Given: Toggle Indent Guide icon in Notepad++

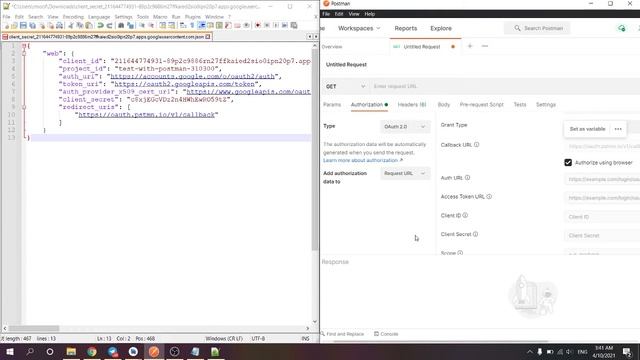Looking at the screenshot, I should (201, 25).
